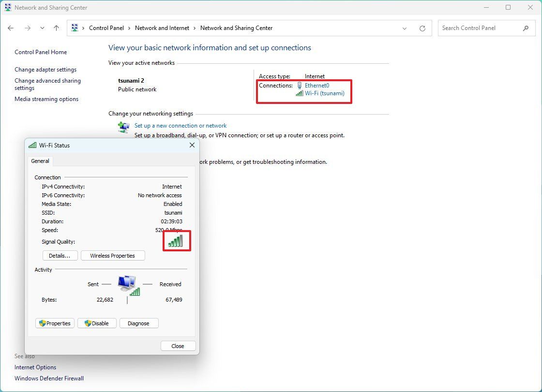Click the search magnifier icon
Screen dimensions: 542x392
coord(526,28)
